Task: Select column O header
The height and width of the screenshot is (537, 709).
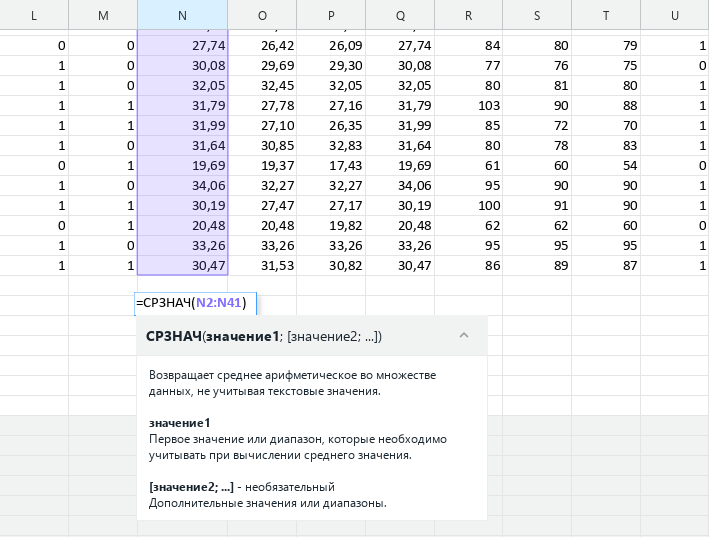Action: click(262, 15)
